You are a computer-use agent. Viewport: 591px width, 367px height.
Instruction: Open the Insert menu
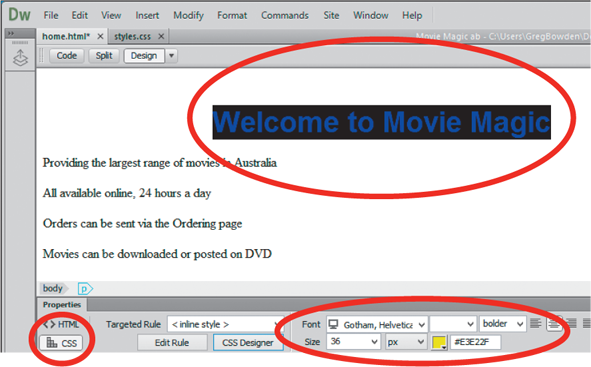tap(147, 15)
